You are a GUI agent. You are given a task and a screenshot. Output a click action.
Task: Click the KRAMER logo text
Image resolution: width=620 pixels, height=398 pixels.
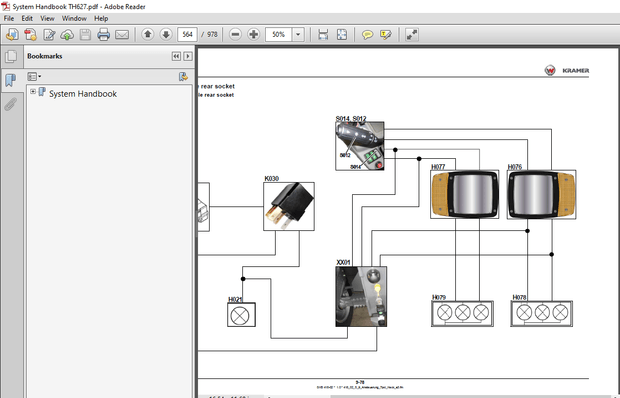click(575, 70)
